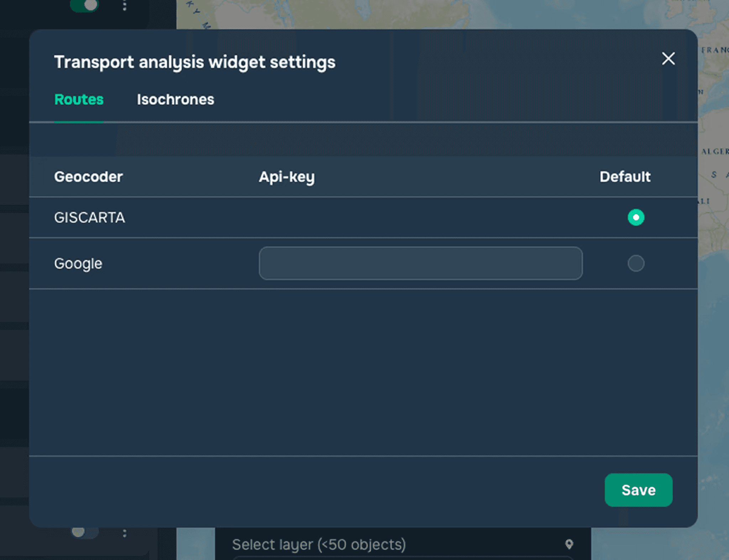The width and height of the screenshot is (729, 560).
Task: Open the bottom widget's three-dot menu
Action: (124, 533)
